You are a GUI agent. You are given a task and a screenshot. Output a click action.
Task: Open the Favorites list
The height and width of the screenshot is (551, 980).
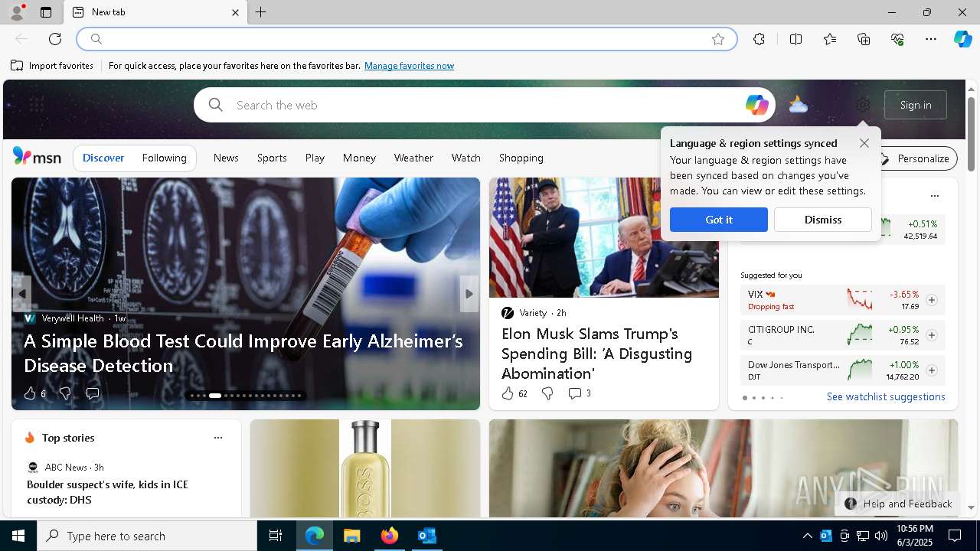tap(830, 39)
